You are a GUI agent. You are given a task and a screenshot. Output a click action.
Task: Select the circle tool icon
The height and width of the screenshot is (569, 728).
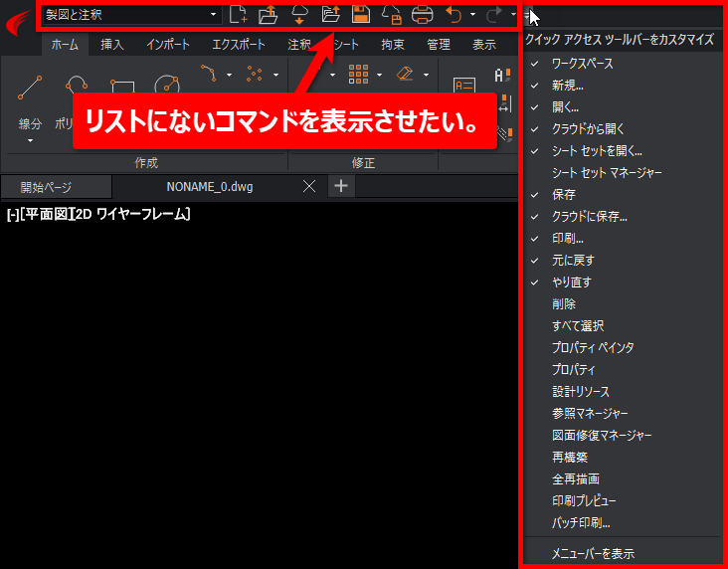coord(167,85)
